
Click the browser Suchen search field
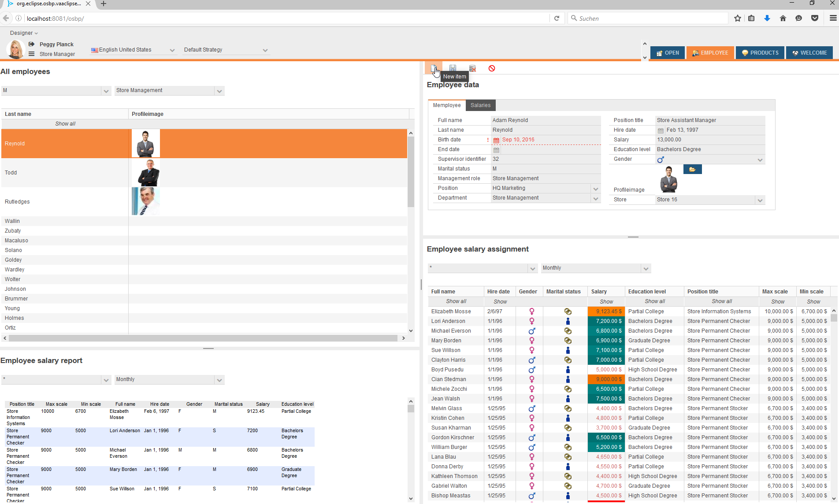click(x=648, y=19)
